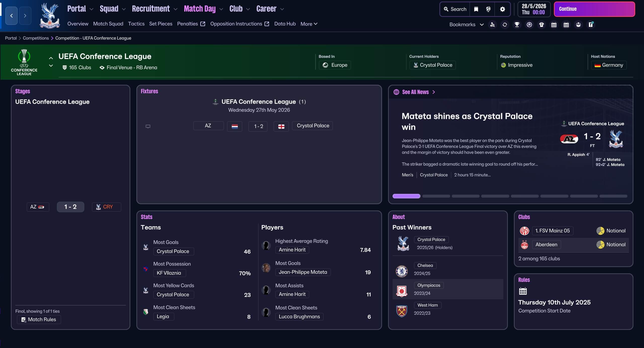The height and width of the screenshot is (348, 644).
Task: Go back with the left arrow button
Action: pyautogui.click(x=12, y=16)
